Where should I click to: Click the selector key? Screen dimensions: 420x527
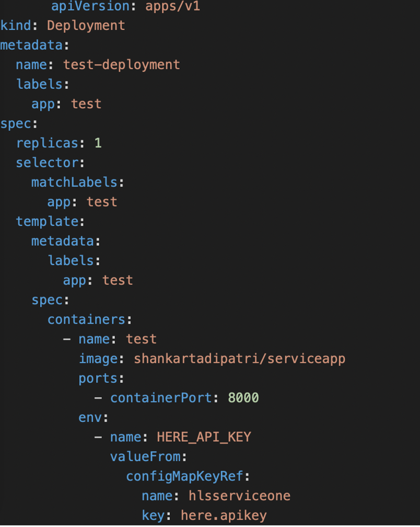47,163
